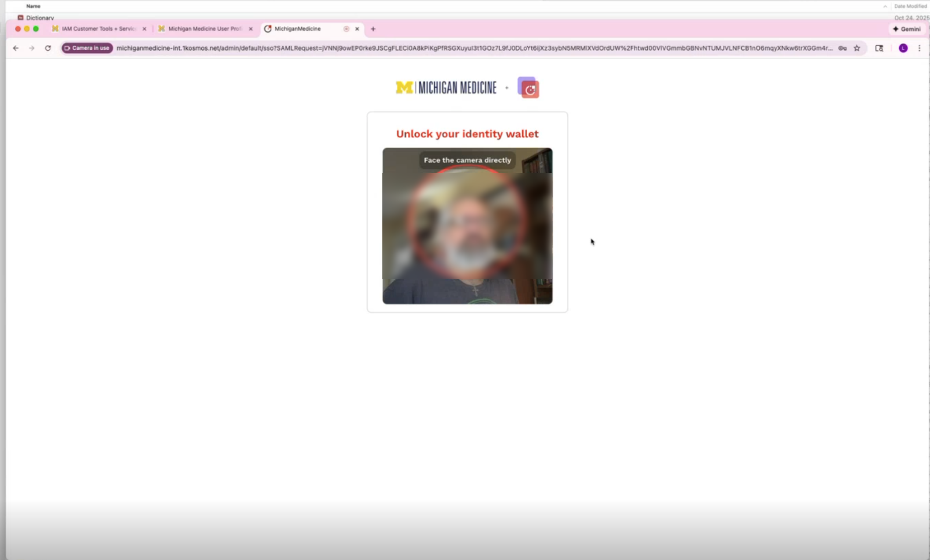Viewport: 930px width, 560px height.
Task: Reload the current page
Action: [48, 48]
